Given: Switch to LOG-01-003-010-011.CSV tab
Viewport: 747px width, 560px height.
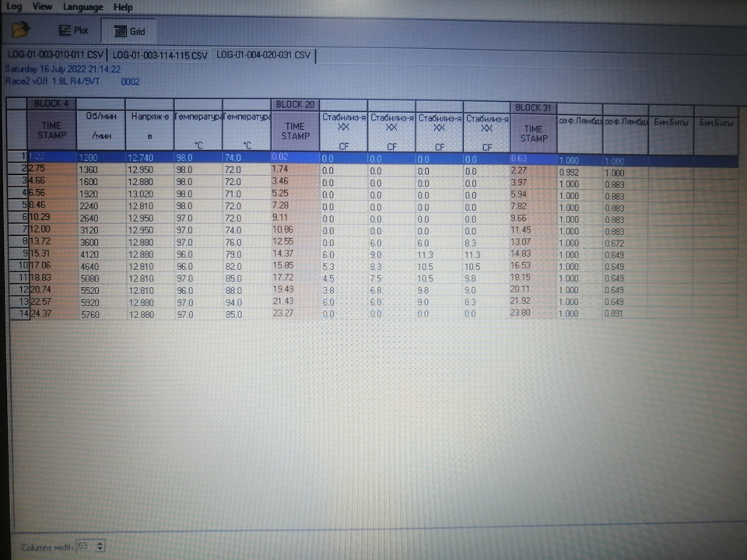Looking at the screenshot, I should click(55, 54).
